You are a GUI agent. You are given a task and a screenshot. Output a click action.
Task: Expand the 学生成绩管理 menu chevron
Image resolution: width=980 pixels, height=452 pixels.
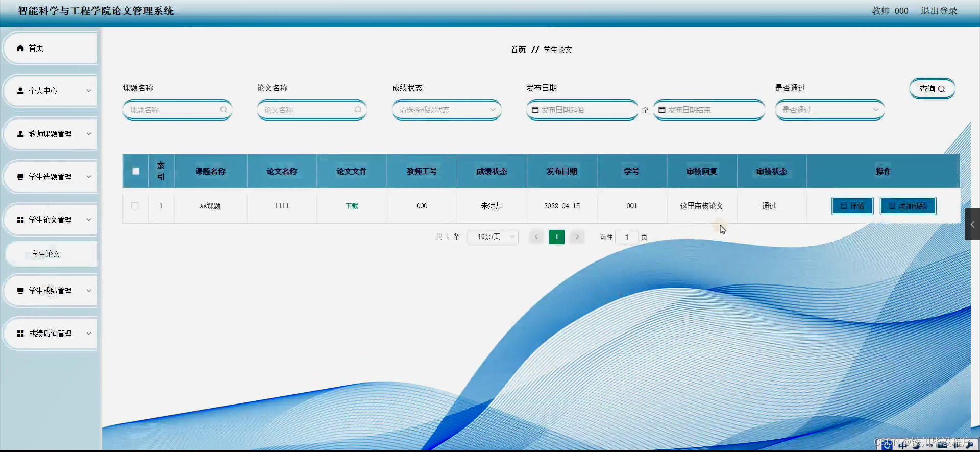(x=89, y=291)
